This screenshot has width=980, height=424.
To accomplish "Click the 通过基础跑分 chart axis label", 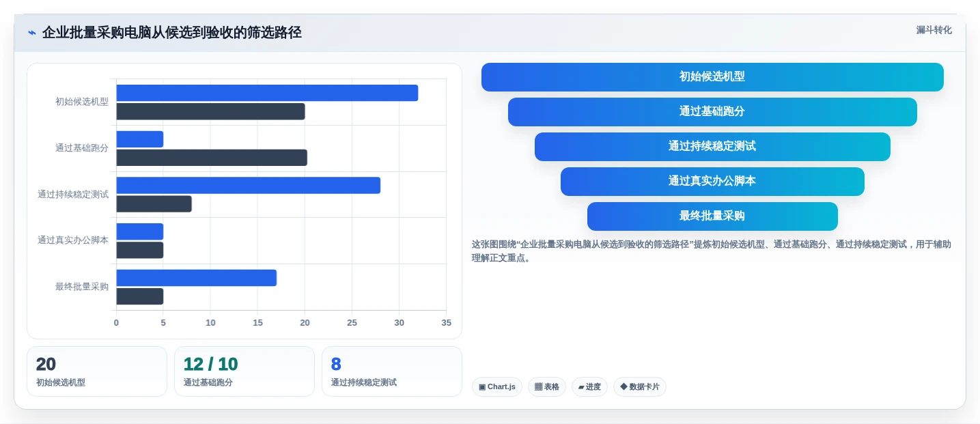I will click(82, 148).
